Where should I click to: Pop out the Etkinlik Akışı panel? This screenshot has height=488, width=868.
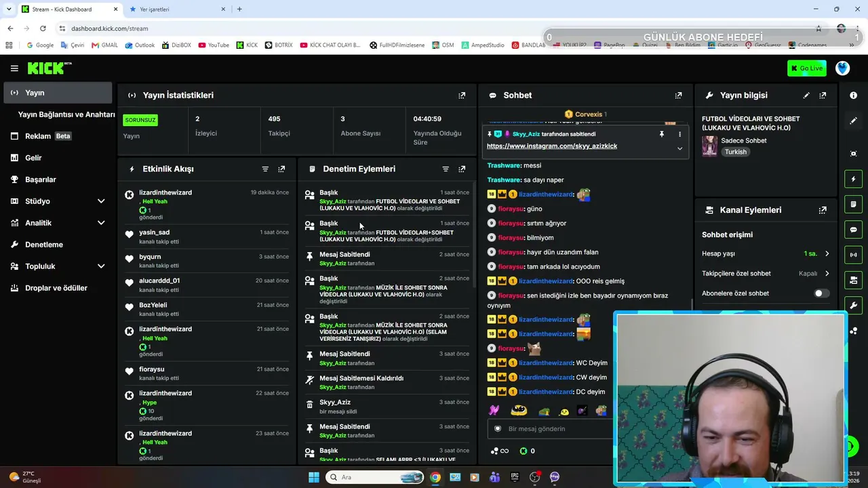281,169
